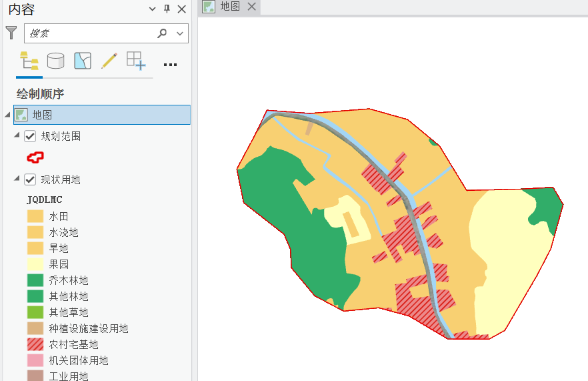Click the 乔木林地 legend label

69,280
